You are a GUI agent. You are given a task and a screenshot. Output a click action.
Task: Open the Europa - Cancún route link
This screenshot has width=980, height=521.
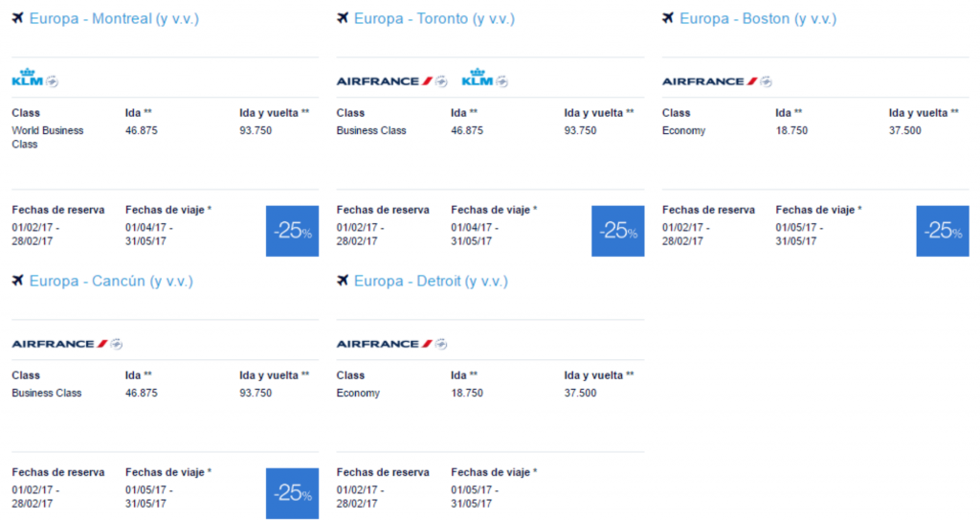(x=111, y=282)
